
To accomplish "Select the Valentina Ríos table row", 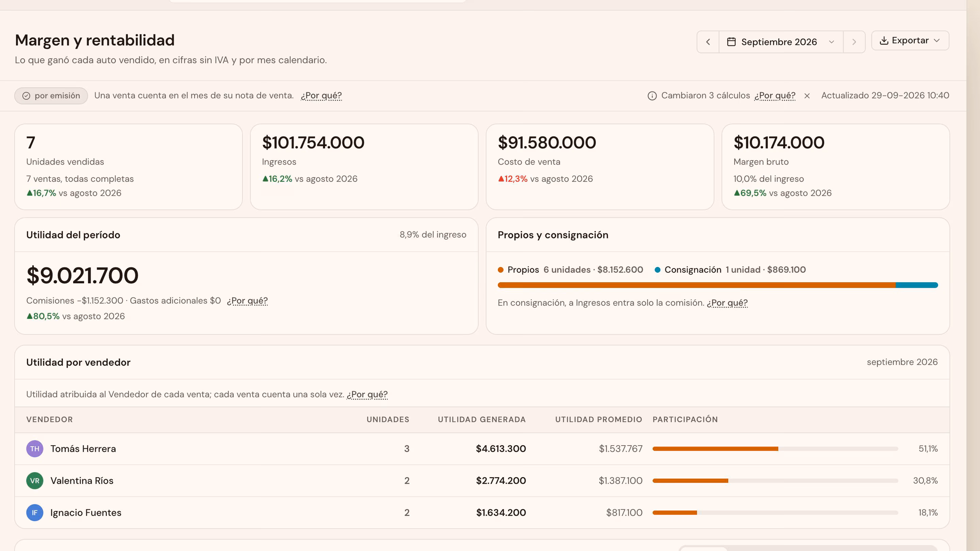I will tap(481, 481).
